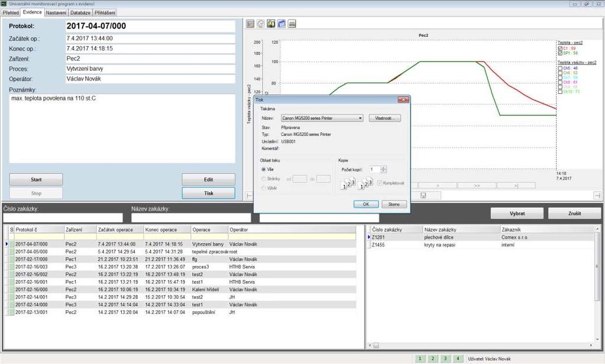Click the blue window icon in chart toolbar
The height and width of the screenshot is (364, 605).
click(282, 24)
